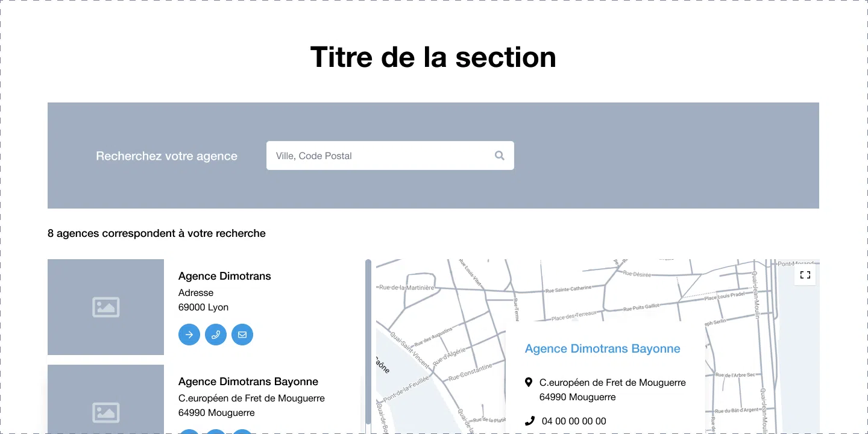Select the Agence Dimotrans title above Adresse
Screen dimensions: 868x434
tap(224, 276)
